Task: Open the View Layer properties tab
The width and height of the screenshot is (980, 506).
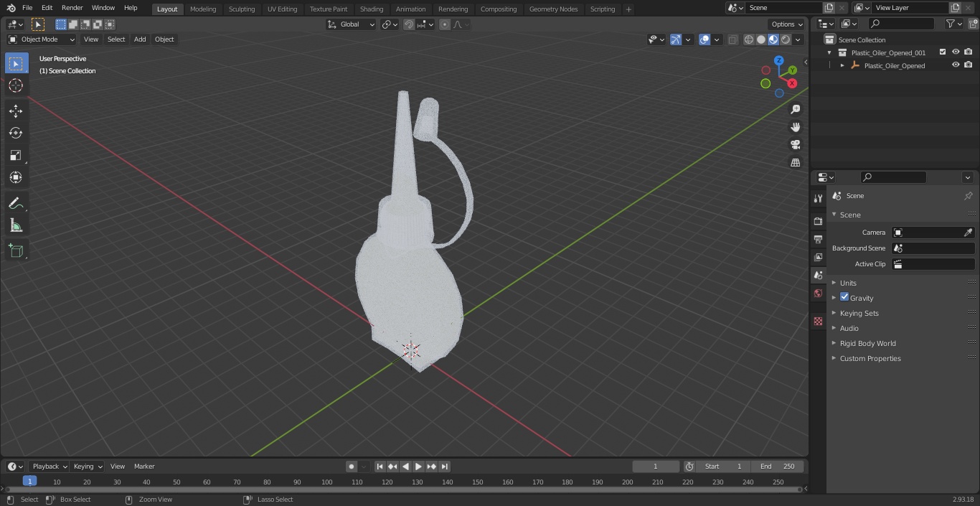Action: [x=818, y=257]
